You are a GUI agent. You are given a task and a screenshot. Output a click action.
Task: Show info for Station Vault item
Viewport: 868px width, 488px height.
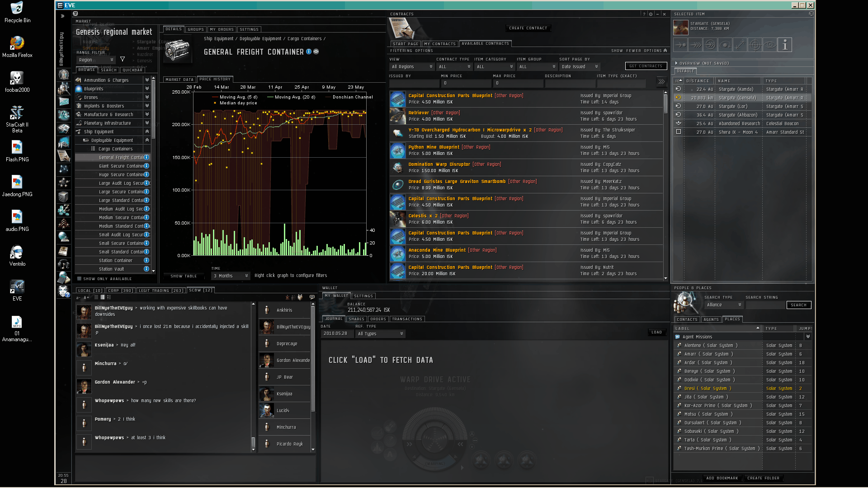pos(146,269)
